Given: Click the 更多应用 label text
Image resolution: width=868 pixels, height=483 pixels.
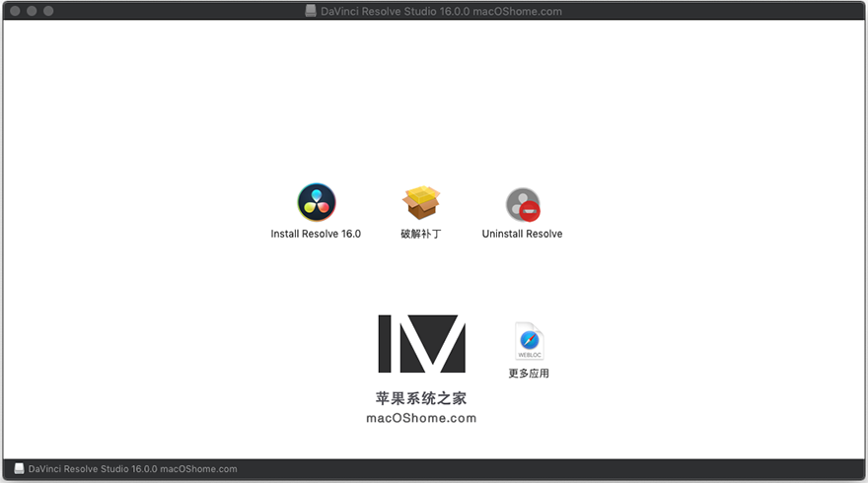Looking at the screenshot, I should pos(529,374).
